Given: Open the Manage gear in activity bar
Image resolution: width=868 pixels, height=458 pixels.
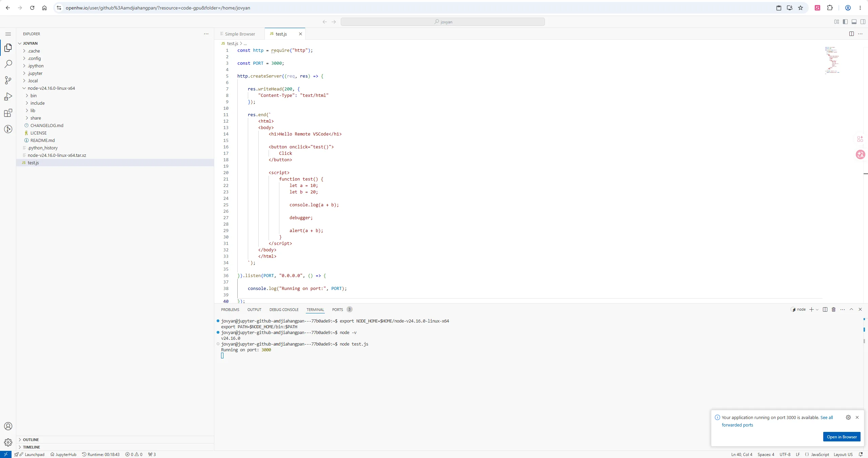Looking at the screenshot, I should (x=8, y=442).
